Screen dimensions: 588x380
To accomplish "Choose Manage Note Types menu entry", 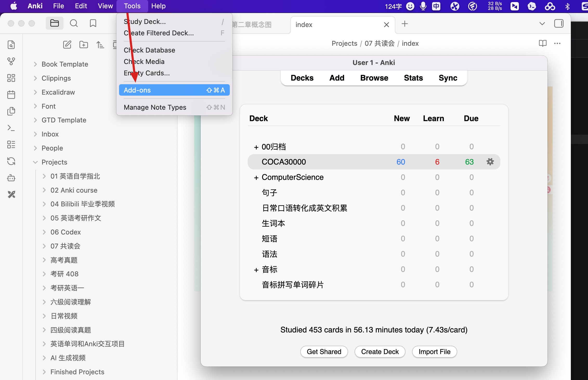I will point(174,107).
